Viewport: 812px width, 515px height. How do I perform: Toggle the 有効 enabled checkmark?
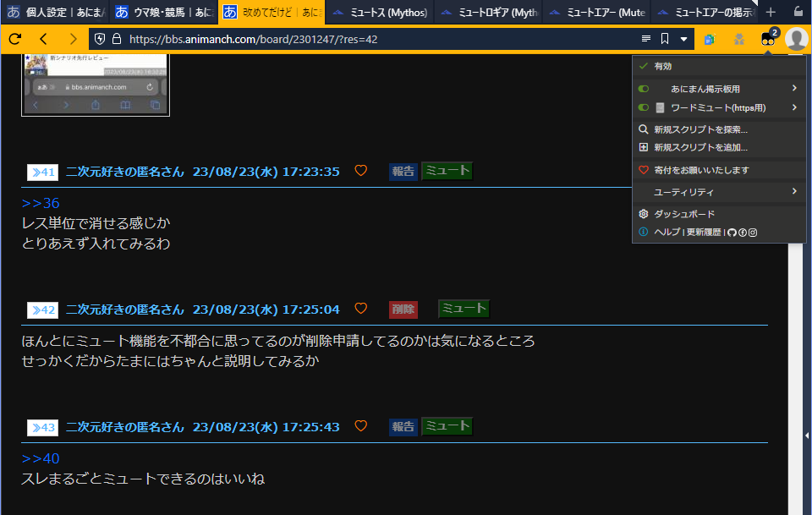click(x=643, y=66)
